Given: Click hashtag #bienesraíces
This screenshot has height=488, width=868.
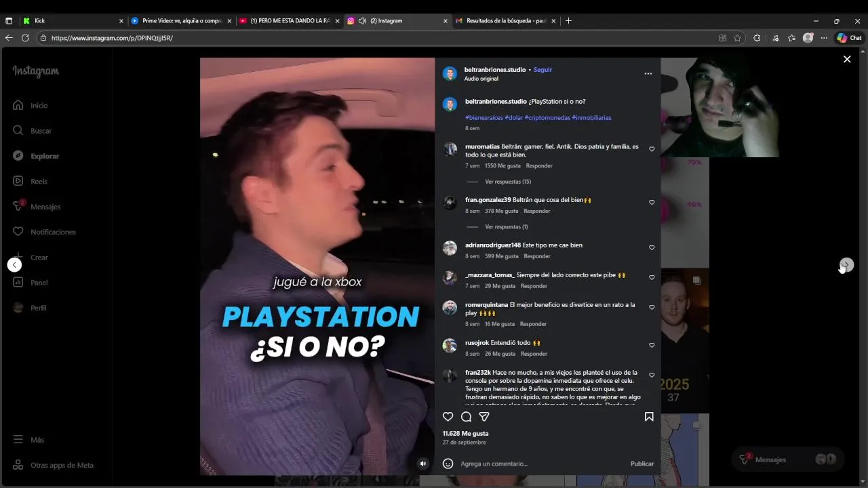Looking at the screenshot, I should (484, 118).
